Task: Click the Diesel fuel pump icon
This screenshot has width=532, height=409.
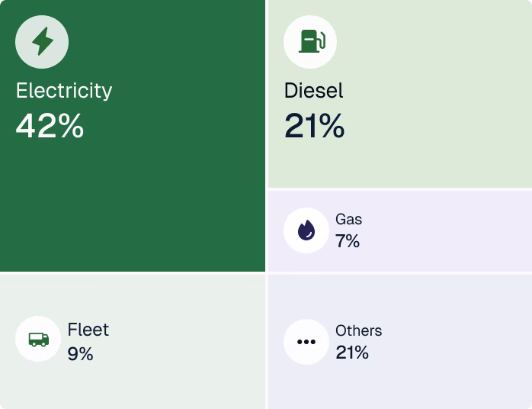Action: point(310,41)
